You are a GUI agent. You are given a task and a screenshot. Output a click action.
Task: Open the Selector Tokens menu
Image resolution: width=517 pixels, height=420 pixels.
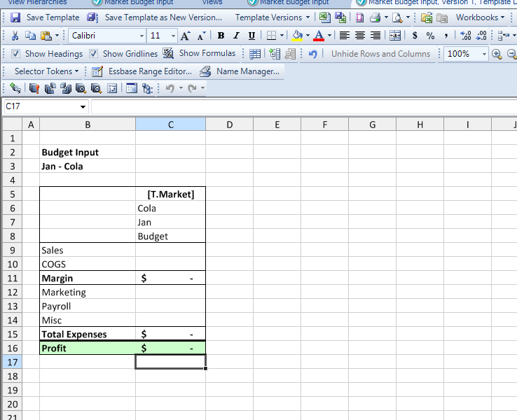click(x=46, y=71)
